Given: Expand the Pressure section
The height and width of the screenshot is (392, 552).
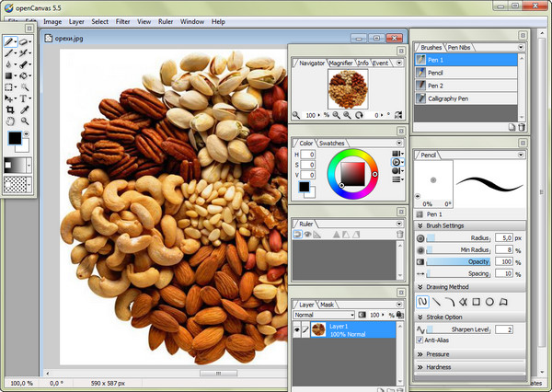Looking at the screenshot, I should (x=469, y=353).
